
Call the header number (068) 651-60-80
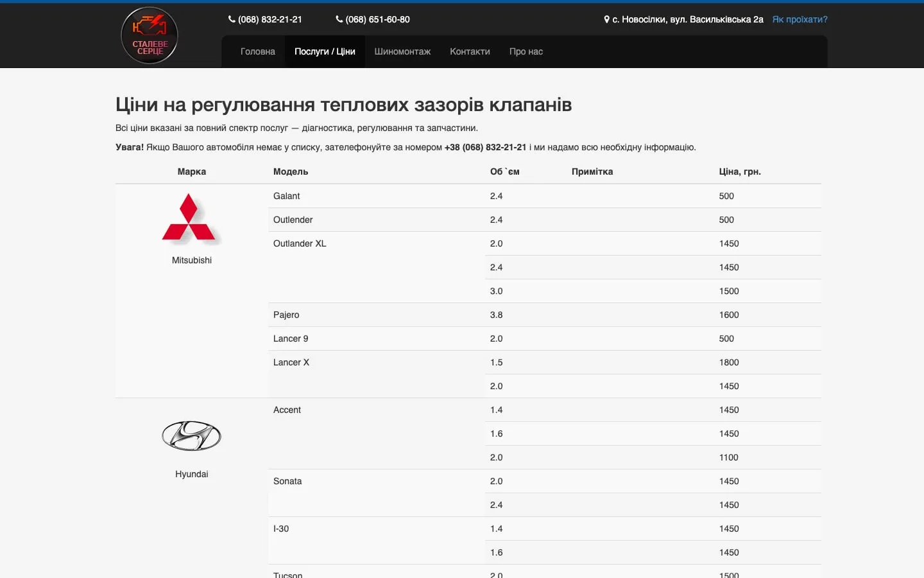377,19
